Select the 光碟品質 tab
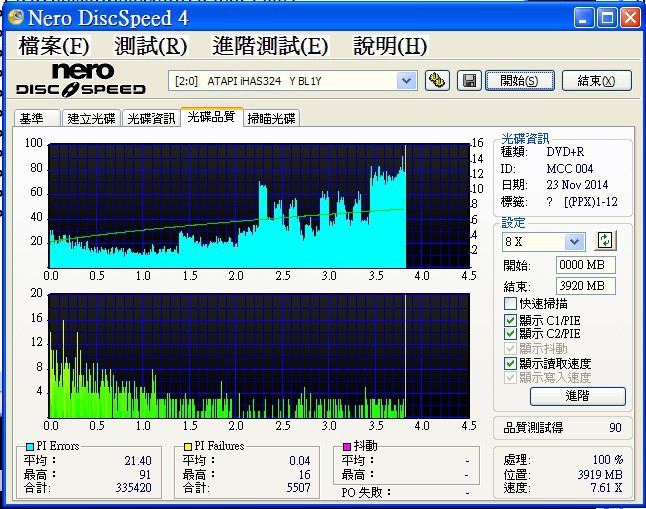The width and height of the screenshot is (646, 509). click(x=211, y=117)
